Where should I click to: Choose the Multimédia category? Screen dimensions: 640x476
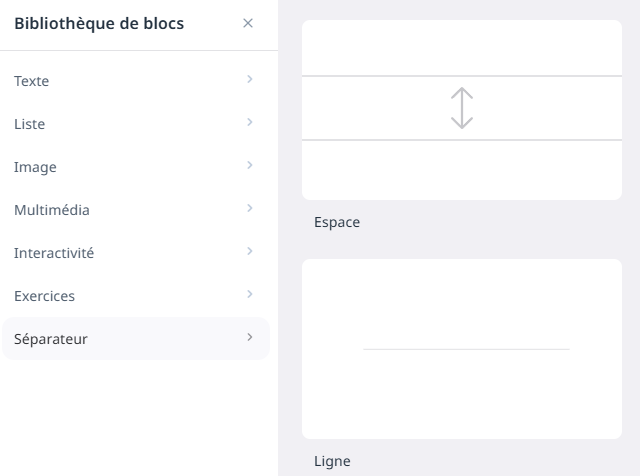52,210
